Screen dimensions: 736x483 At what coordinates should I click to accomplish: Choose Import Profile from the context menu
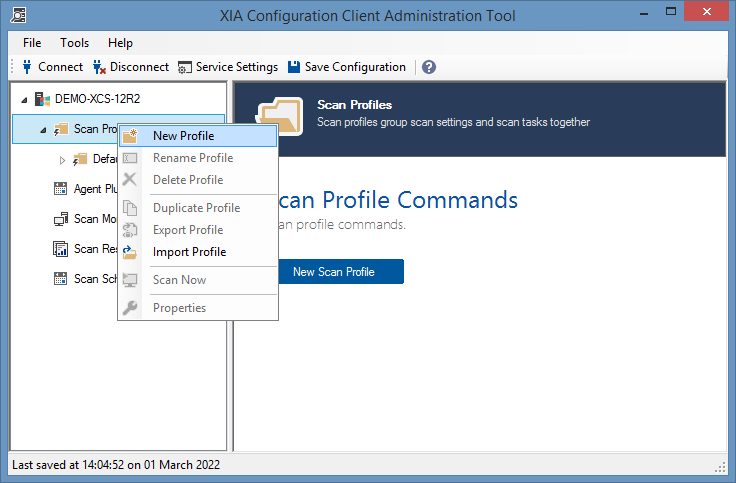coord(198,252)
